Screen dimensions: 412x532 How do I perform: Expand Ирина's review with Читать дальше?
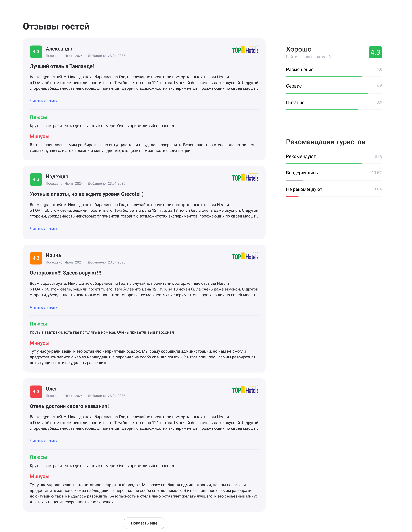tap(44, 307)
